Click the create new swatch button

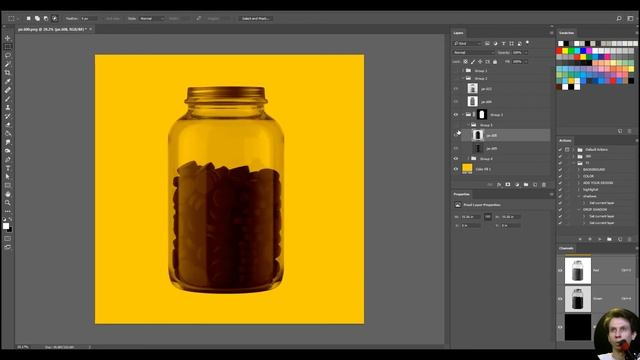[x=620, y=131]
